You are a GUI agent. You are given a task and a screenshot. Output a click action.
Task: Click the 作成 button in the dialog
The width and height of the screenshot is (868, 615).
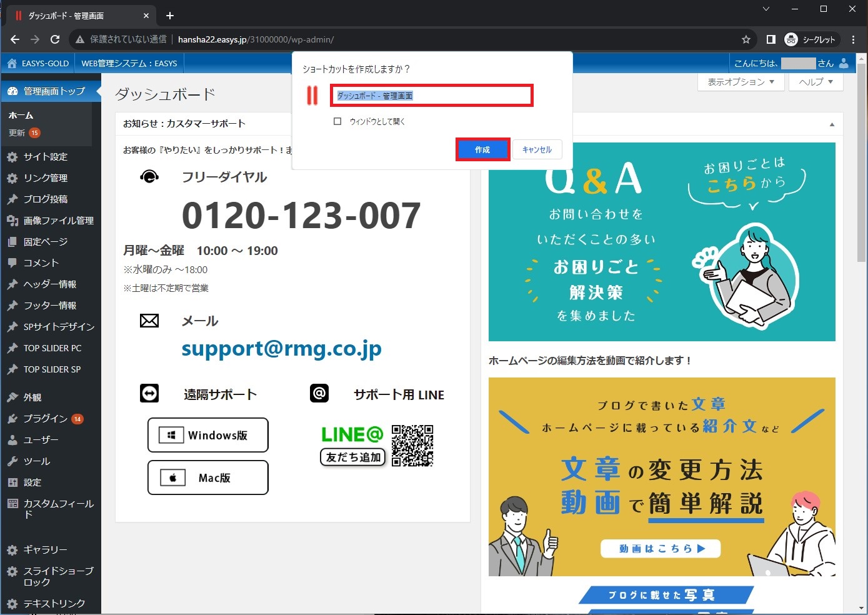point(482,150)
